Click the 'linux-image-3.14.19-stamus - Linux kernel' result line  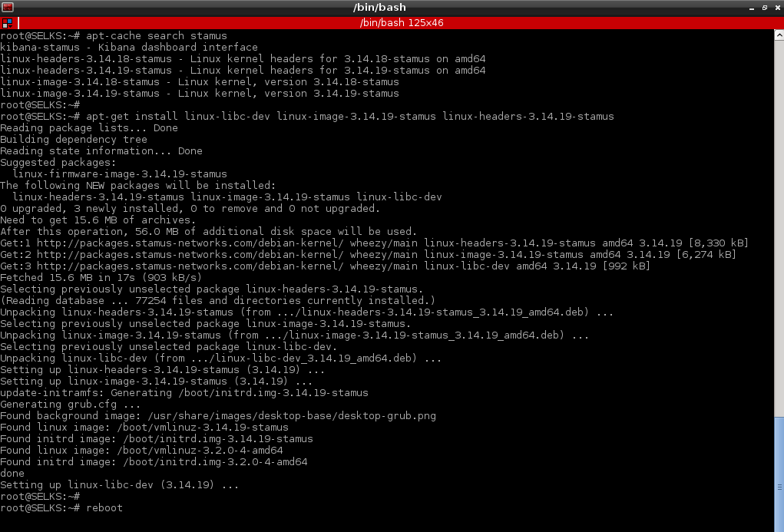tap(200, 94)
